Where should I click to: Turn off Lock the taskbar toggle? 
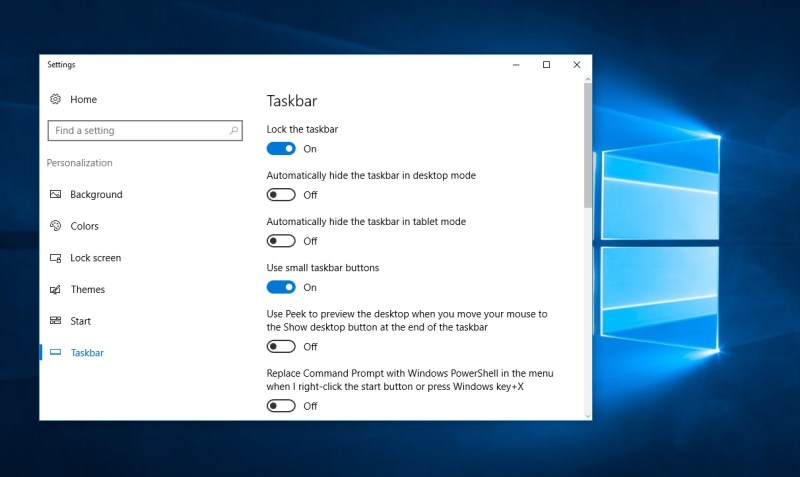(281, 148)
